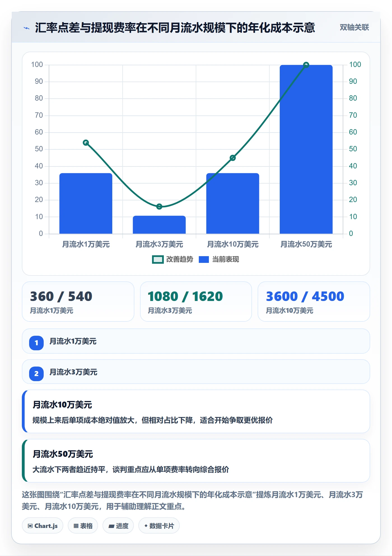Click the number 1 badge icon
Viewport: 392px width, 556px height.
[x=36, y=343]
